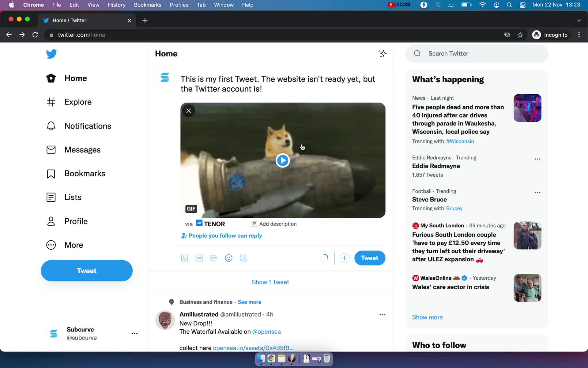Open Steve Bruce trend options menu
This screenshot has height=368, width=588.
pos(537,193)
